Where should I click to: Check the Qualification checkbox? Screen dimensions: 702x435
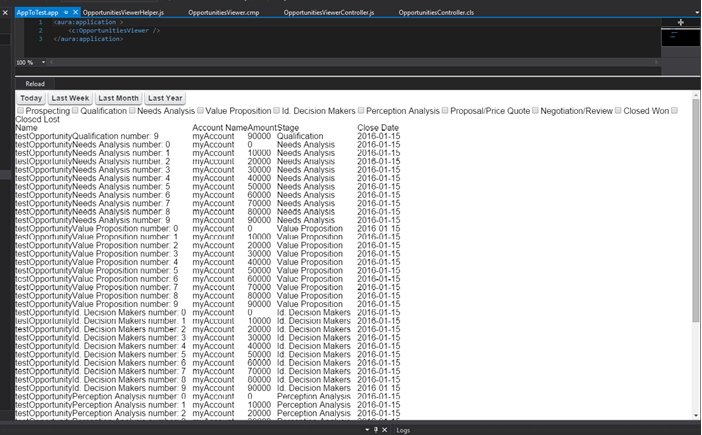75,110
